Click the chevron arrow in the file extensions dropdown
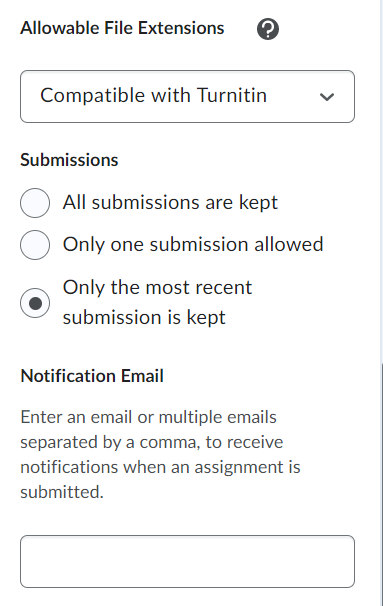 click(327, 97)
